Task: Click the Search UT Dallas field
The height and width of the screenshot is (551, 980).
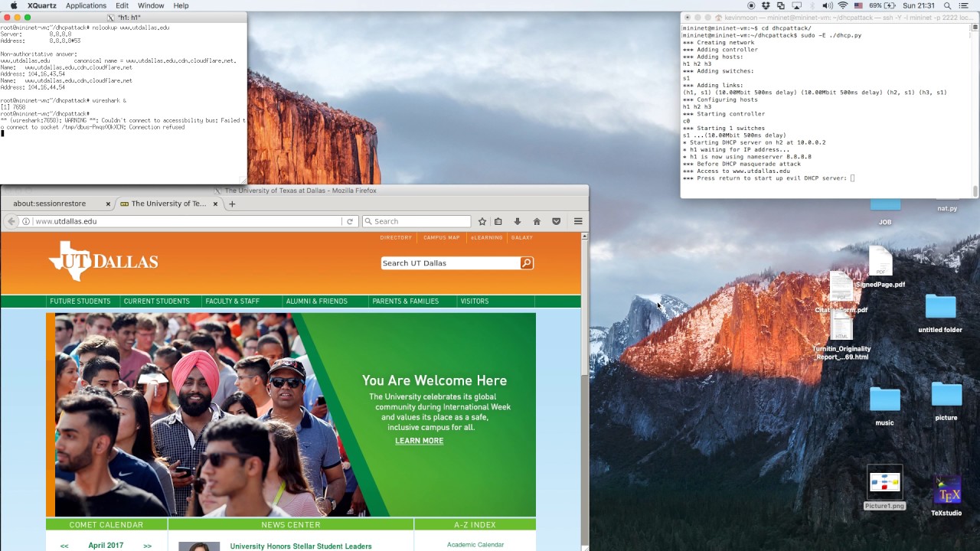Action: [x=450, y=263]
